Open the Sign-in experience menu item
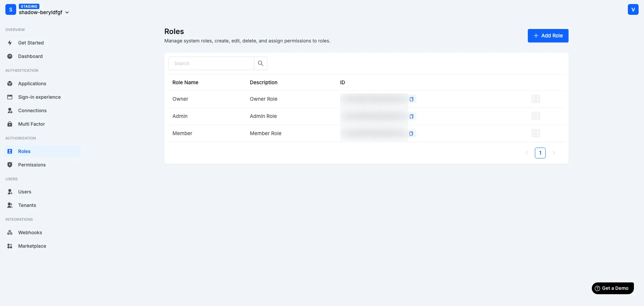Screen dimensions: 644x306 click(x=39, y=97)
